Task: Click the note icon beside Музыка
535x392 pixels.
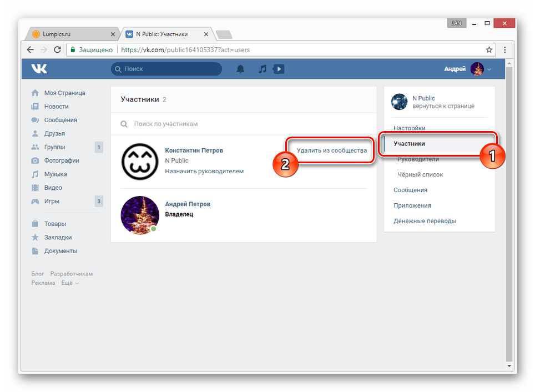Action: 35,174
